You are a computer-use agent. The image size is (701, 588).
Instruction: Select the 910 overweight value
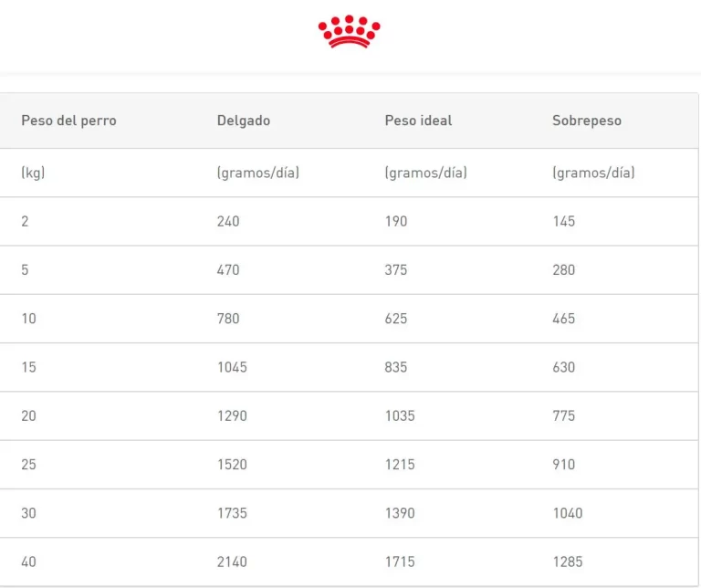[x=563, y=464]
